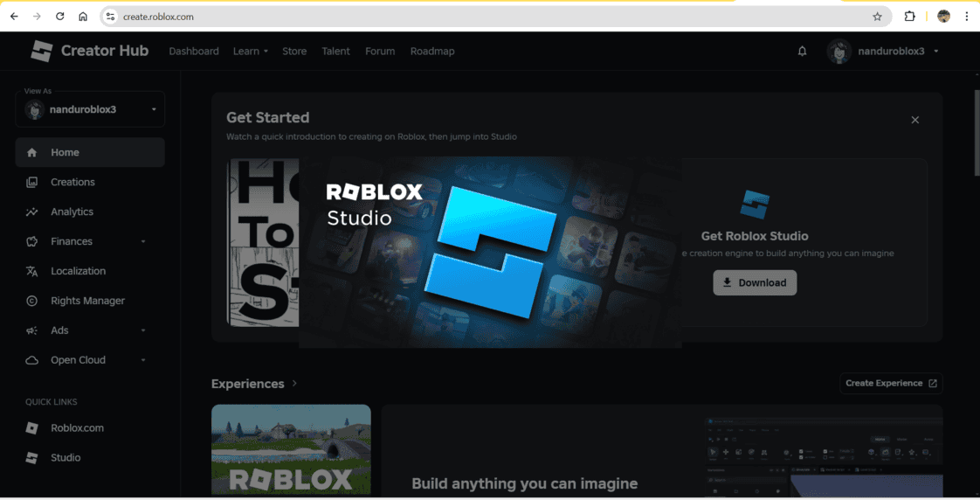
Task: Open the nanduroblox3 account menu
Action: [884, 52]
